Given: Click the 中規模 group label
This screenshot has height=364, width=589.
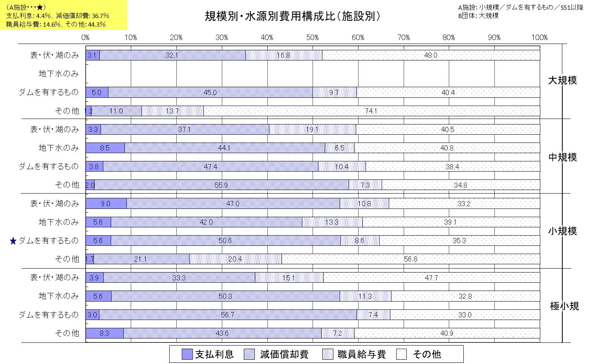Looking at the screenshot, I should coord(562,157).
